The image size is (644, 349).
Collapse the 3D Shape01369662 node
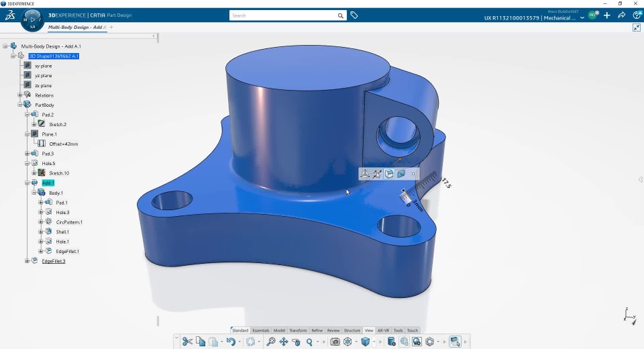(x=13, y=56)
